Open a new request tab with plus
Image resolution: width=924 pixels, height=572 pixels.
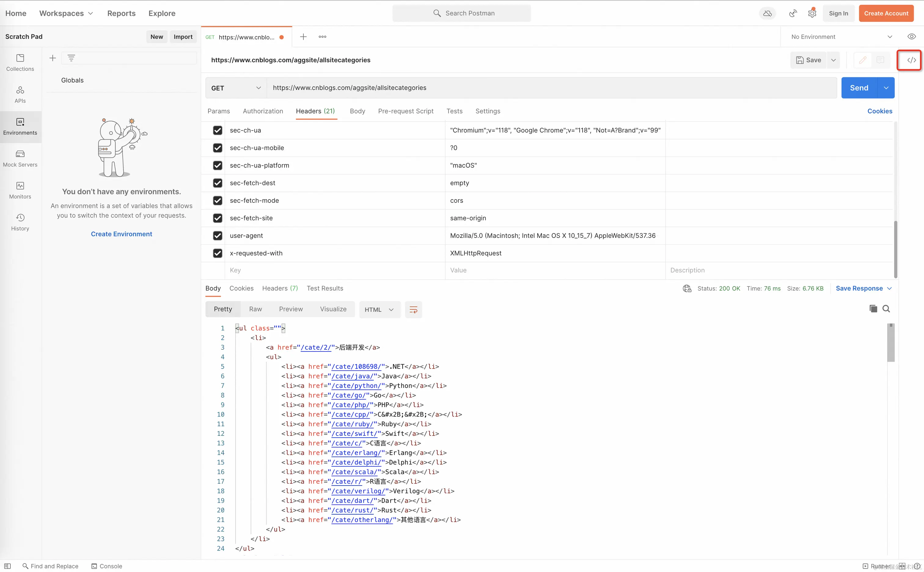[x=303, y=37]
